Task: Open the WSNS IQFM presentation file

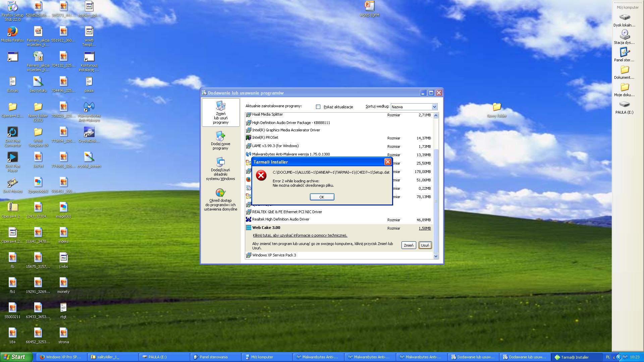Action: pos(369,7)
